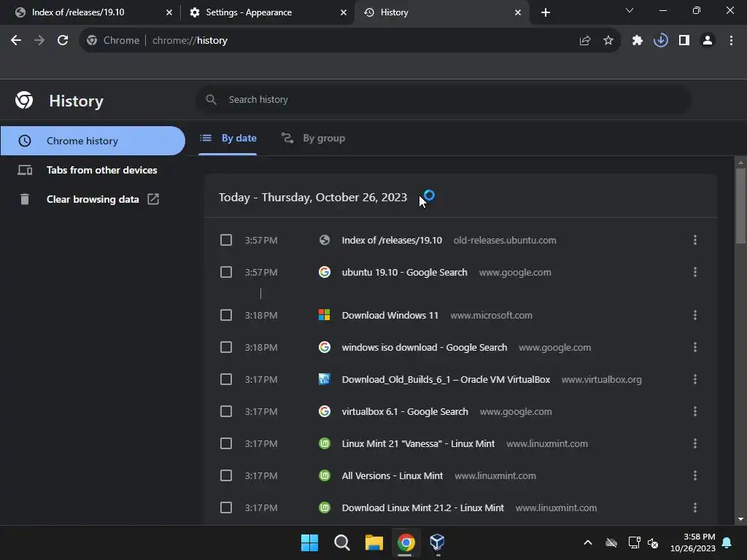This screenshot has width=747, height=560.
Task: Check the Linux Mint 21 Vanessa entry
Action: coord(226,443)
